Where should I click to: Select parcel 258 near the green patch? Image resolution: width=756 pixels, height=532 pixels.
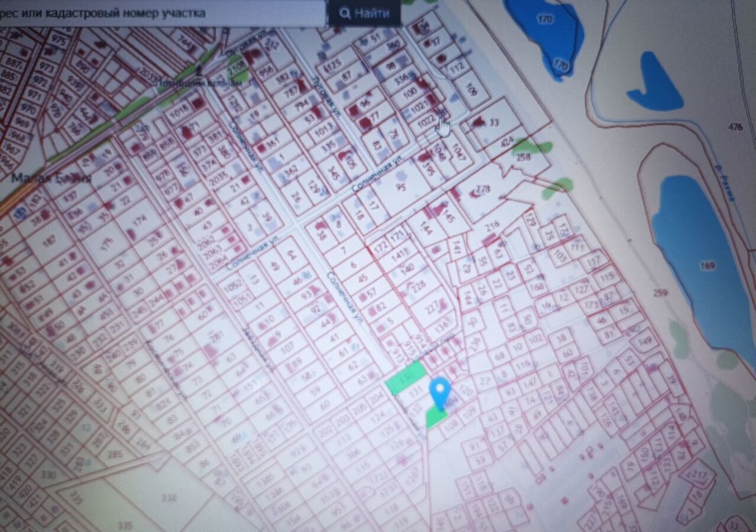523,157
